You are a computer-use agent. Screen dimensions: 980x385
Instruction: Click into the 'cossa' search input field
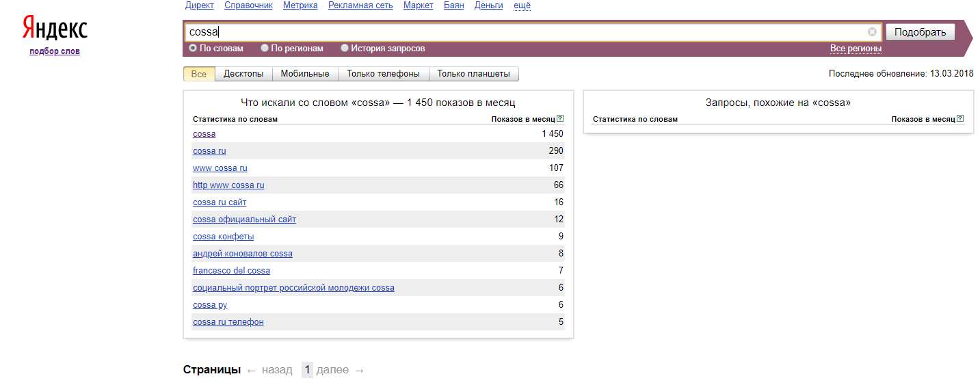click(527, 32)
